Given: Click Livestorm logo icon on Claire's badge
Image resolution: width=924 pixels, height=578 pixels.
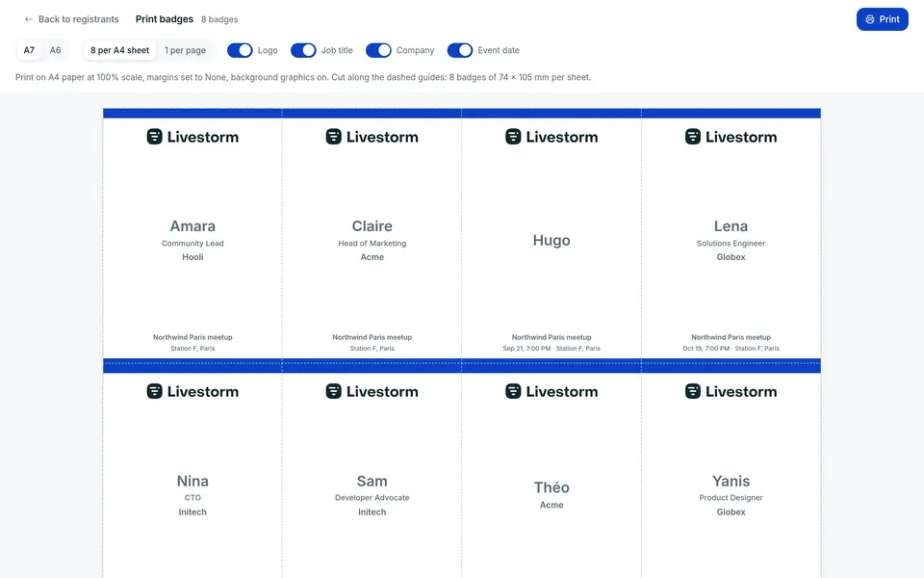Looking at the screenshot, I should 334,137.
